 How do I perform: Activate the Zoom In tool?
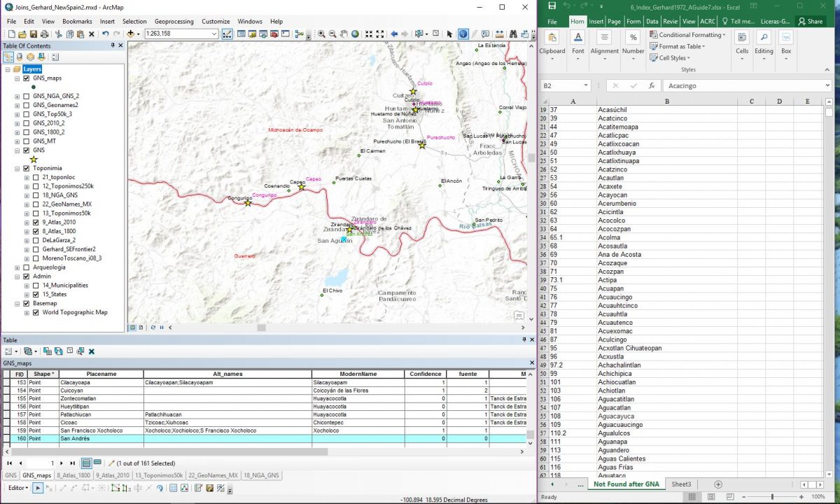[x=321, y=34]
